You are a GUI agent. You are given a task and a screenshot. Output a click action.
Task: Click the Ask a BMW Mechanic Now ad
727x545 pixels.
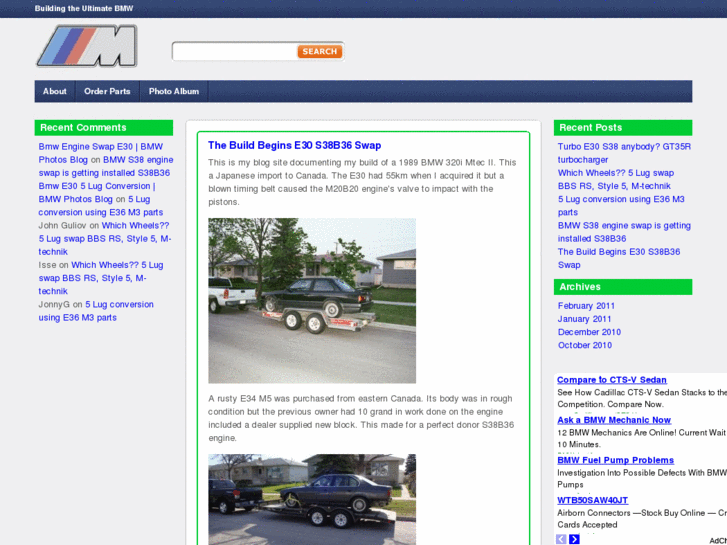tap(614, 420)
